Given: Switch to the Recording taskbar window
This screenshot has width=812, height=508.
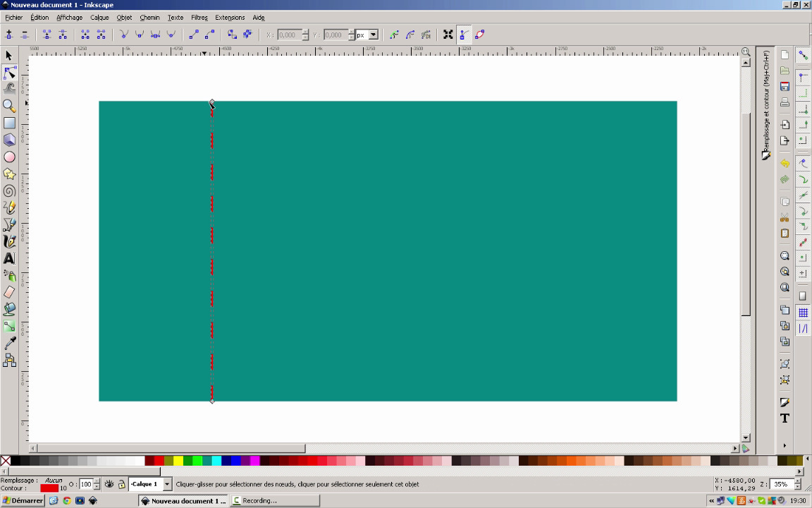Looking at the screenshot, I should pos(275,501).
